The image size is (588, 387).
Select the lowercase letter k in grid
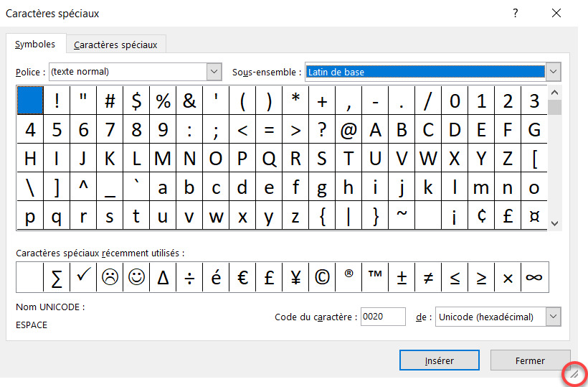coord(428,187)
